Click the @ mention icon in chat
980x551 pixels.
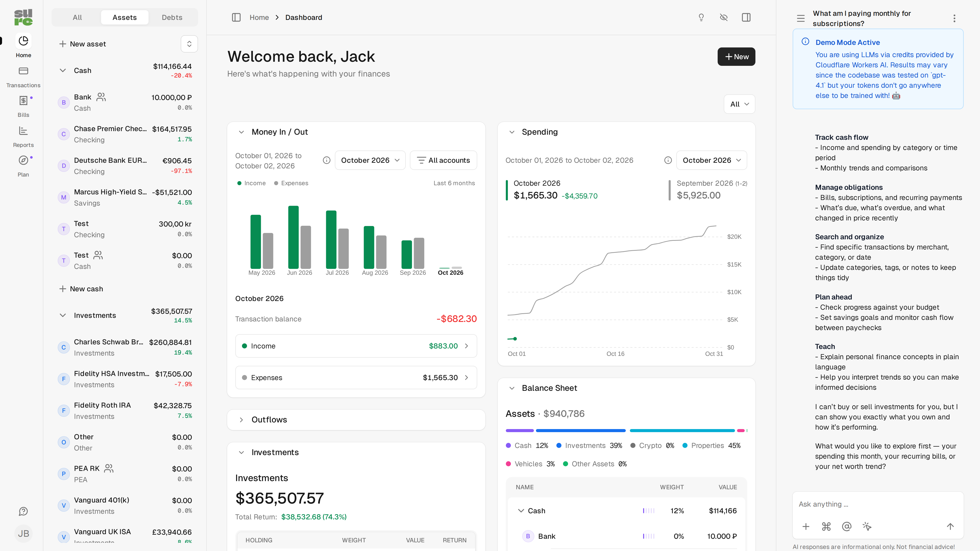pyautogui.click(x=847, y=526)
